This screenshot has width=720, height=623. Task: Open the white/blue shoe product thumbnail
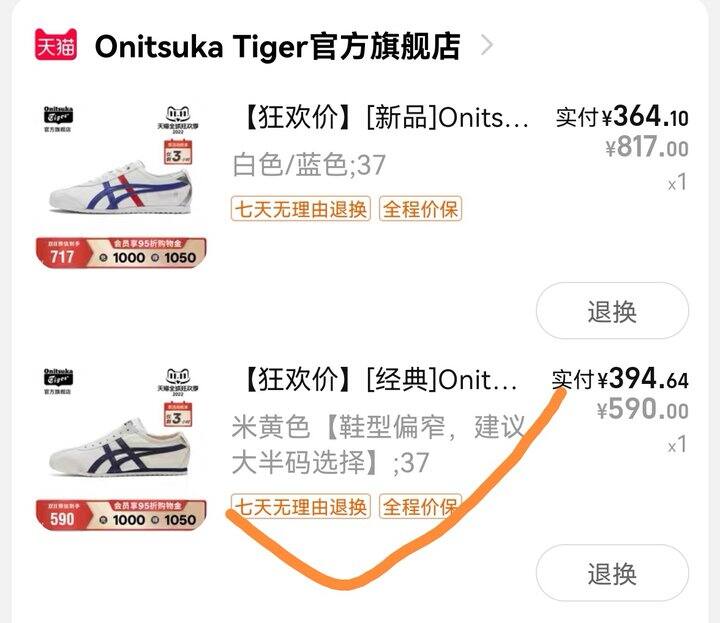[x=121, y=186]
